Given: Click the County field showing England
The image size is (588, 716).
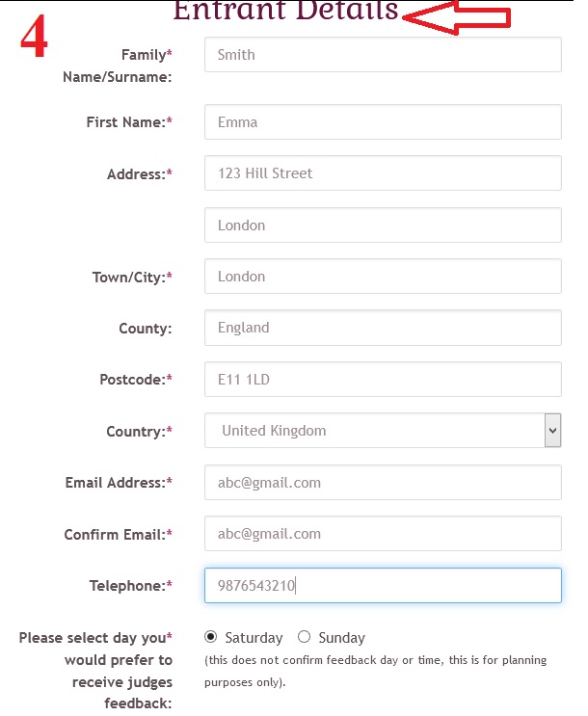Looking at the screenshot, I should pyautogui.click(x=383, y=328).
